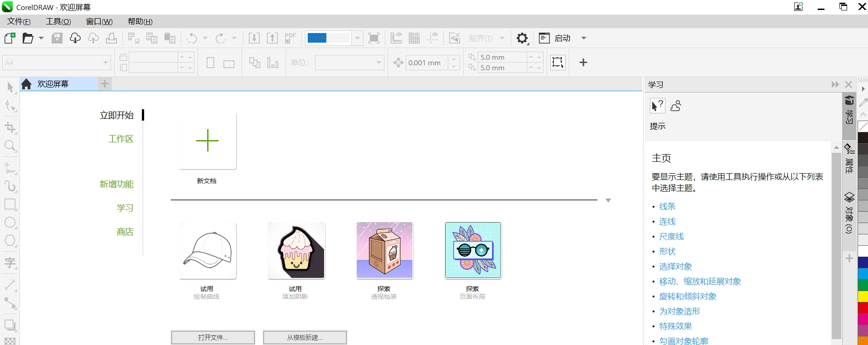Click the cloud upload icon
The width and height of the screenshot is (868, 345).
pyautogui.click(x=93, y=38)
